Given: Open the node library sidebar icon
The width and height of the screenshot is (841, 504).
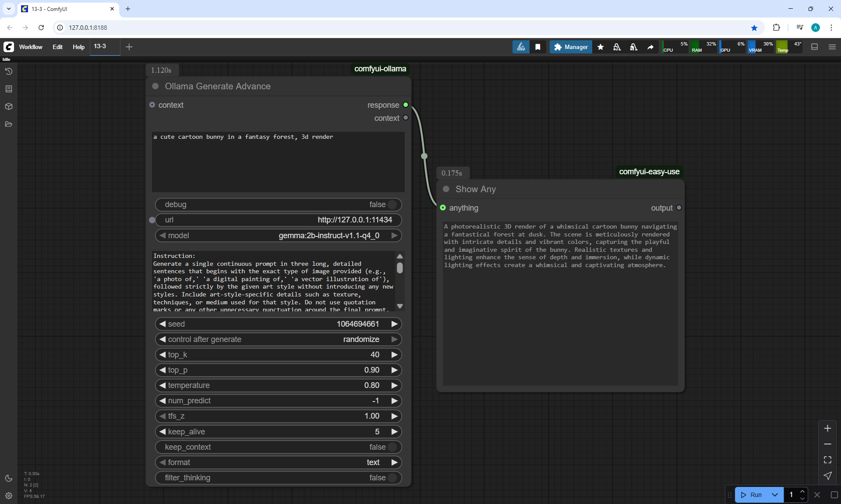Looking at the screenshot, I should coord(9,89).
